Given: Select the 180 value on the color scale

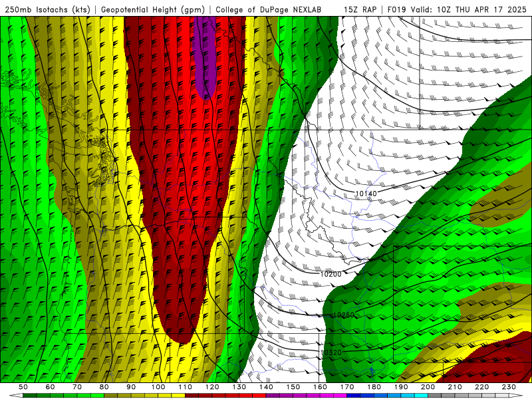Looking at the screenshot, I should pos(374,387).
